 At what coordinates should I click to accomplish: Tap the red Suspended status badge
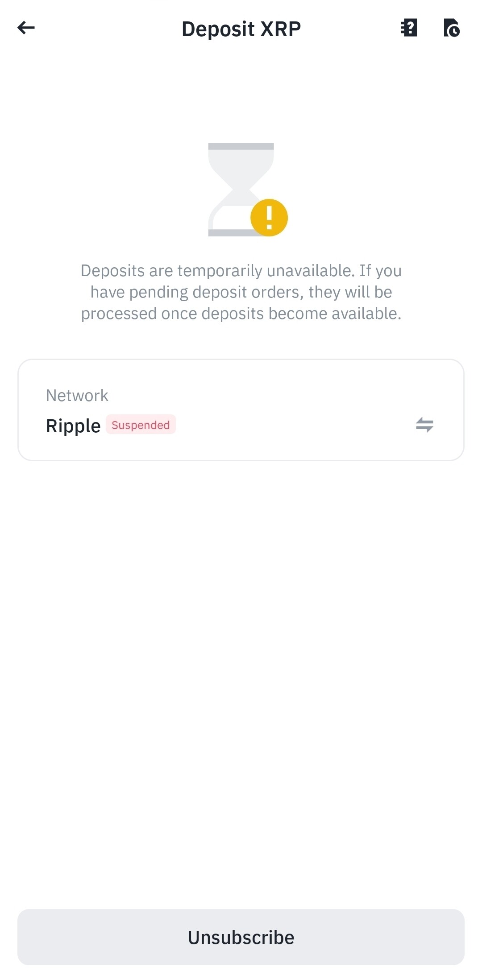141,425
